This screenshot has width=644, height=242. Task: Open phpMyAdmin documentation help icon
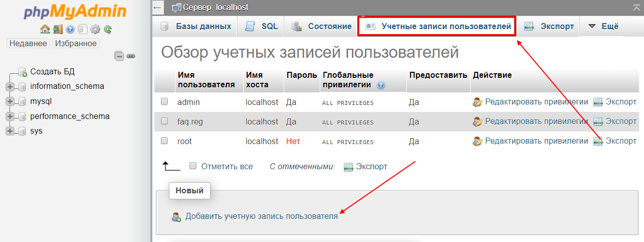70,29
